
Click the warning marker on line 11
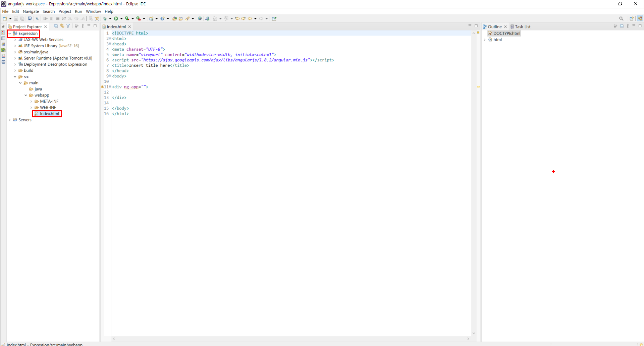(x=102, y=87)
